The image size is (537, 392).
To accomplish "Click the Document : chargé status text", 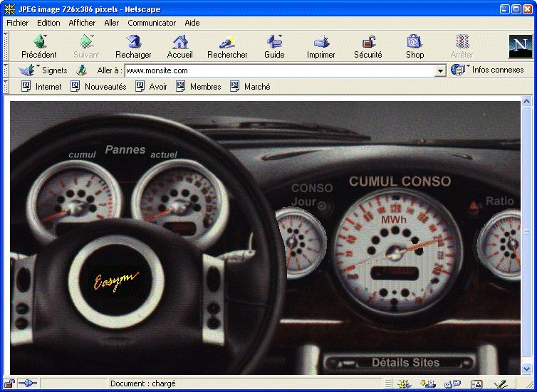I will coord(143,383).
